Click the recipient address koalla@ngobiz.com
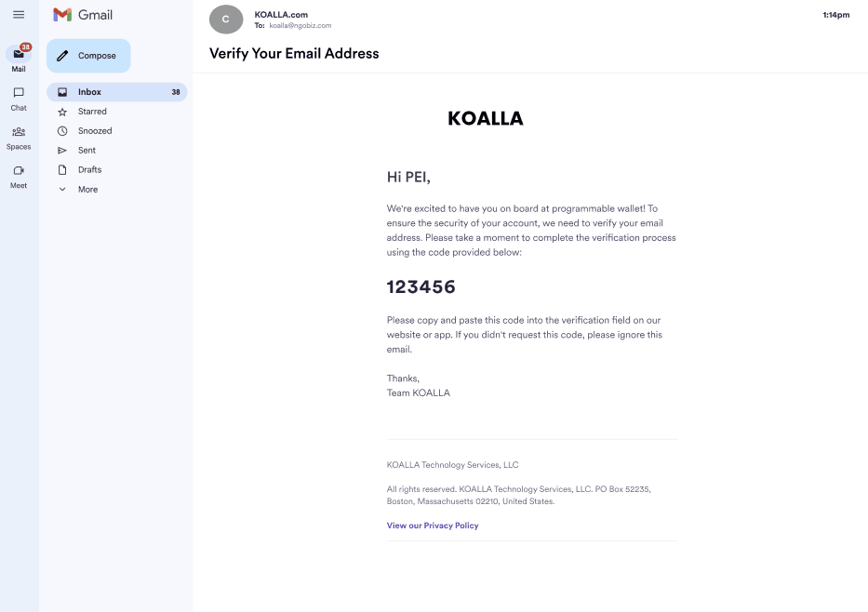868x612 pixels. 300,25
